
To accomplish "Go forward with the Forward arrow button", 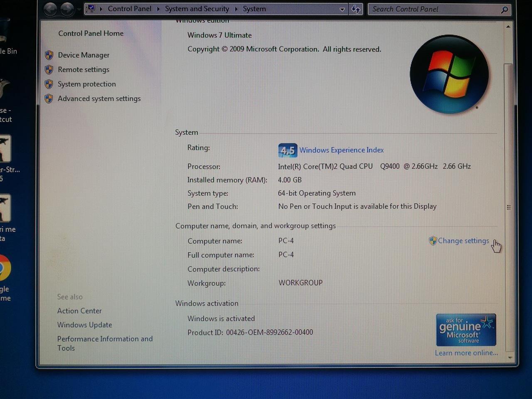I will (67, 9).
